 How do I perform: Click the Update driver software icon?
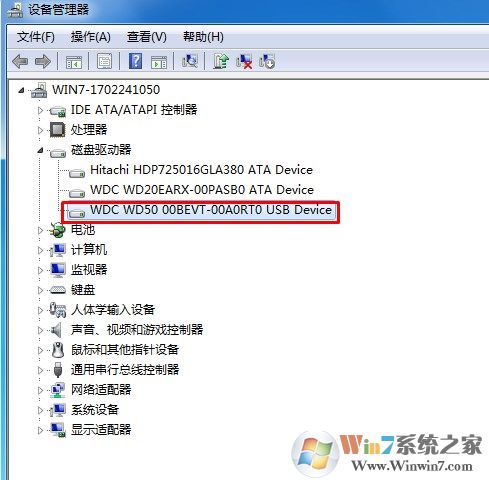(221, 61)
